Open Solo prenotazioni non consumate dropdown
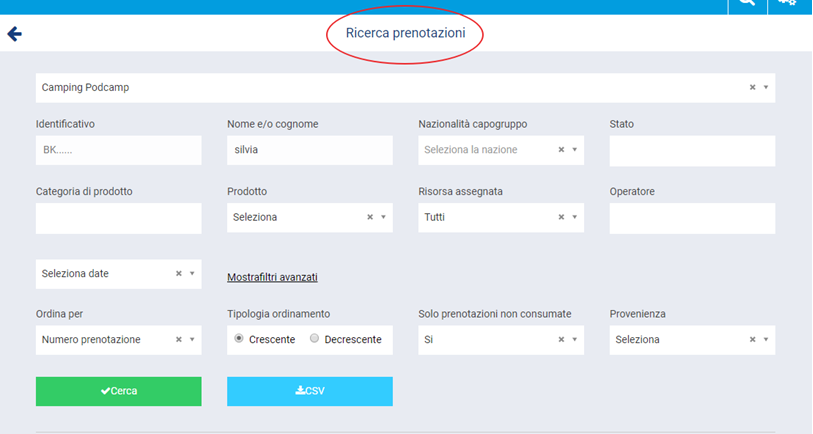Screen dimensions: 813x434 tap(575, 340)
